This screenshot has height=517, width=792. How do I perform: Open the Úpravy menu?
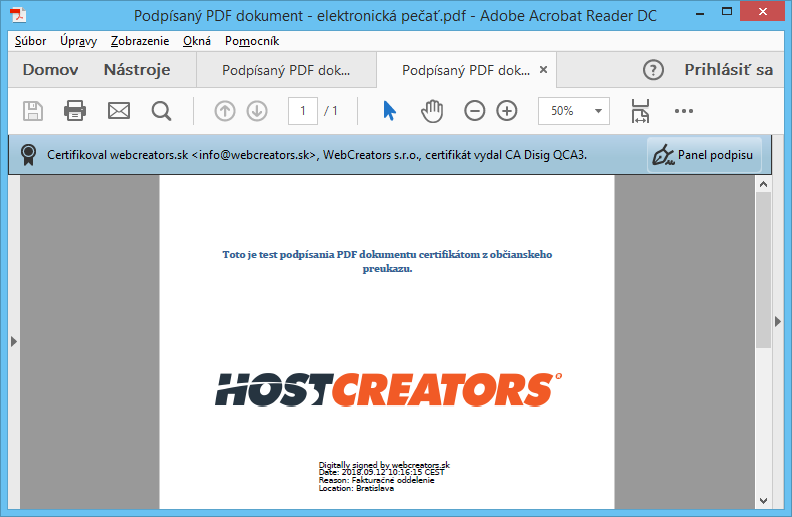coord(78,41)
